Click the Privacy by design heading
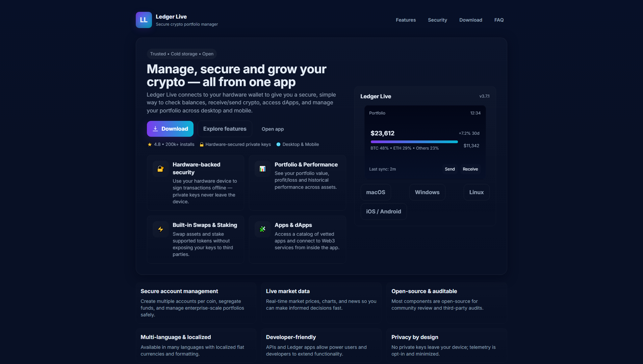643x364 pixels. click(x=415, y=337)
